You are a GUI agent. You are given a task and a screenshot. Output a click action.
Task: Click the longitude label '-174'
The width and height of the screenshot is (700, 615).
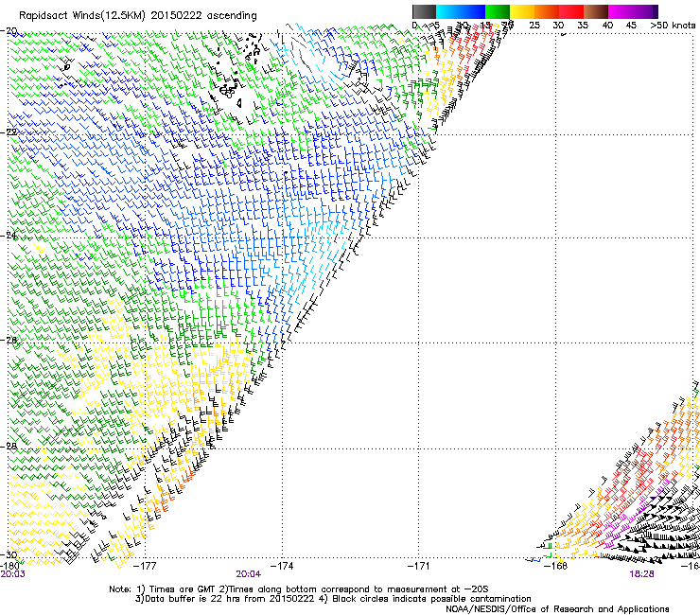point(282,567)
